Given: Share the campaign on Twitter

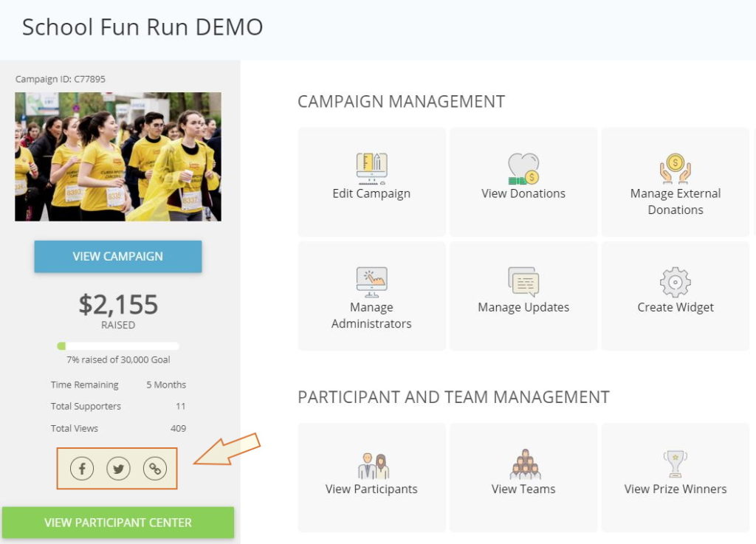Looking at the screenshot, I should coord(118,468).
